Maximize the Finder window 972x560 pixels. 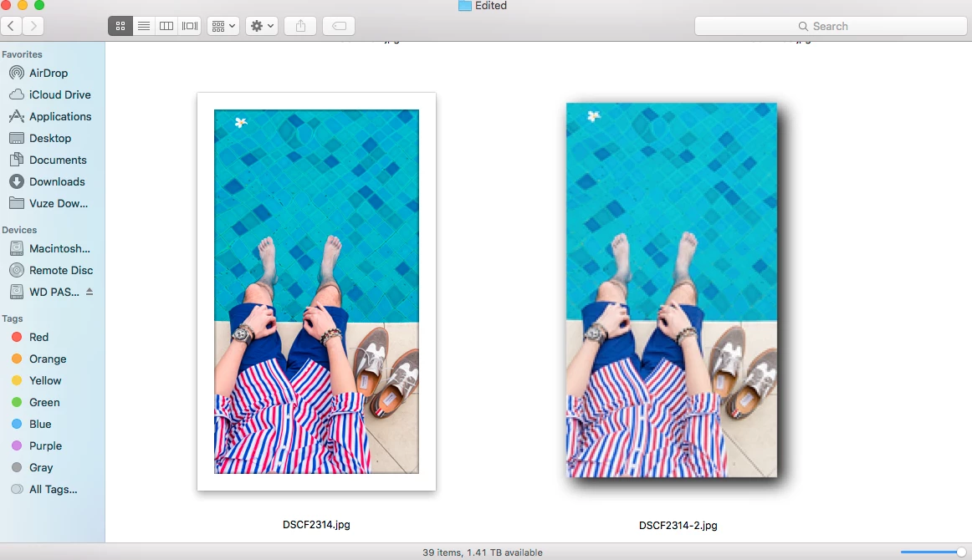tap(39, 4)
